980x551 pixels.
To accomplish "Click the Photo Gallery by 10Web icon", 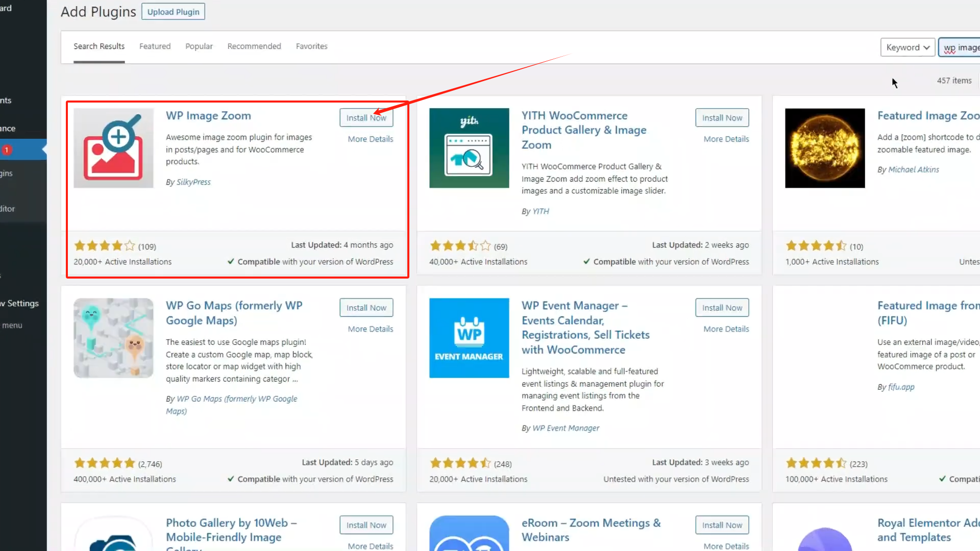I will coord(113,536).
